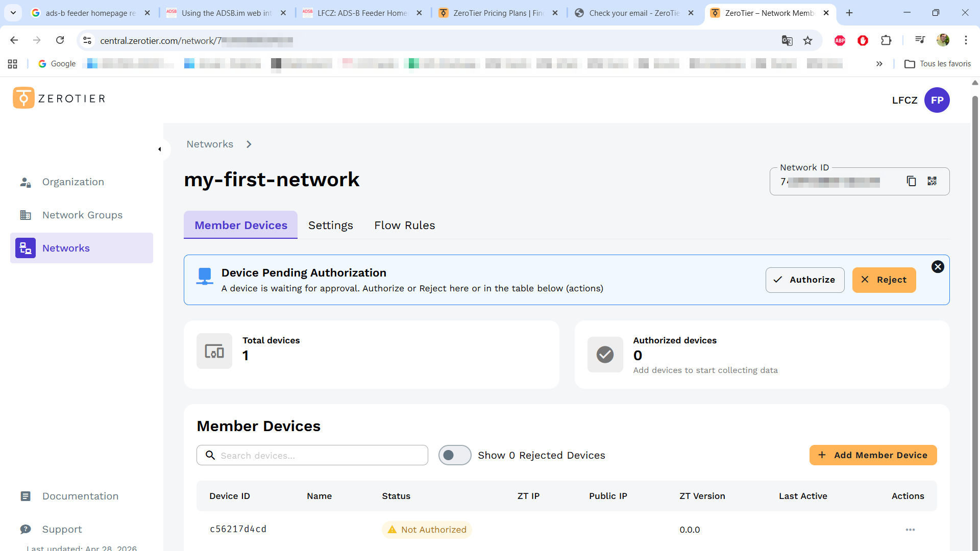Open the apps grid in bookmarks bar

click(x=13, y=64)
